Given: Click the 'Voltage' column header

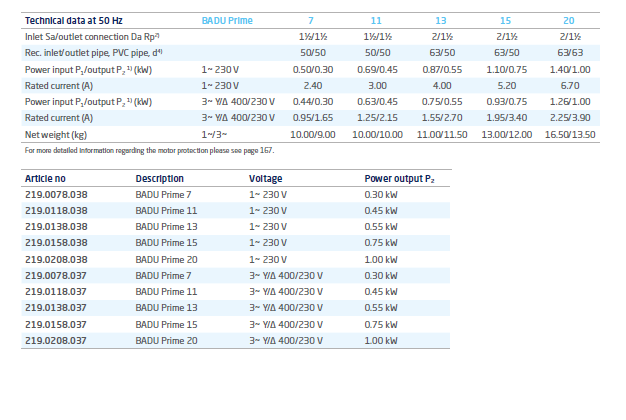Looking at the screenshot, I should coord(265,178).
